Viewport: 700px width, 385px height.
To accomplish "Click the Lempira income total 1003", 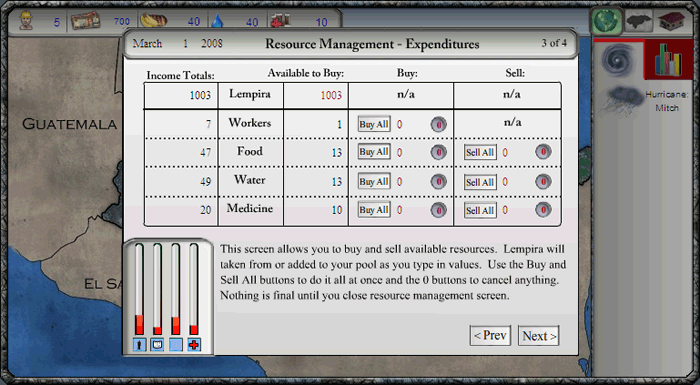I will click(200, 95).
